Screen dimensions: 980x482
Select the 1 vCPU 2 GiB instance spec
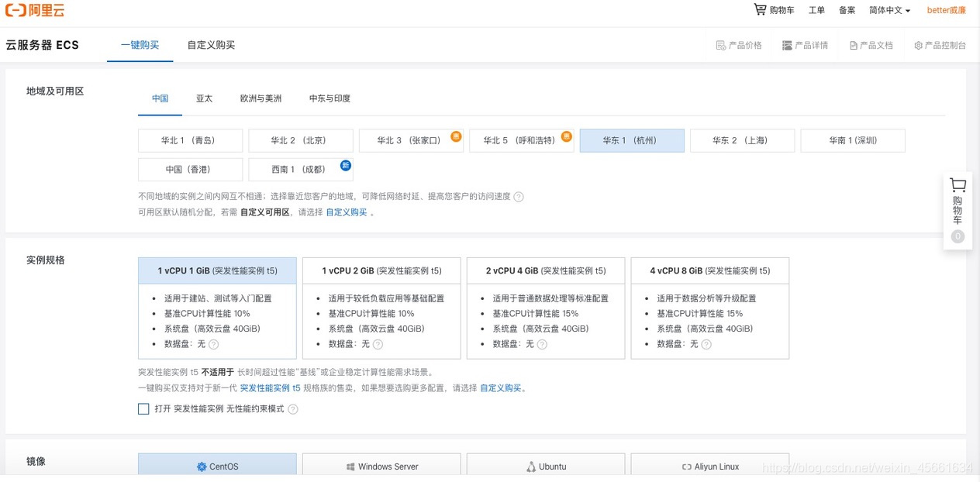(x=381, y=308)
